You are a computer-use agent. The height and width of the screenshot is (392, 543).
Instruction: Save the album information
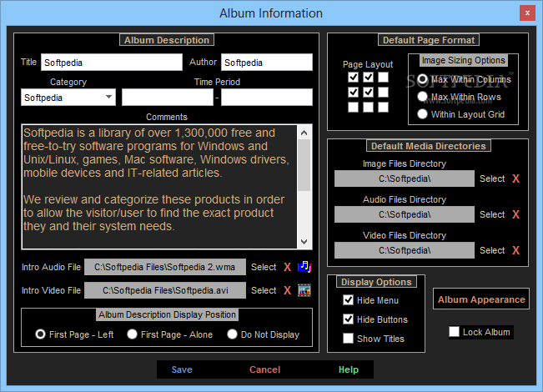point(182,369)
